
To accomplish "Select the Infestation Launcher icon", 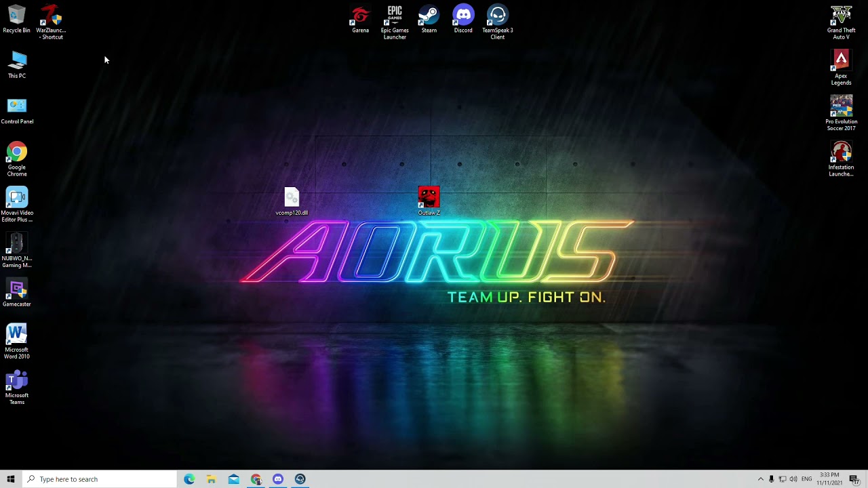I will click(841, 160).
